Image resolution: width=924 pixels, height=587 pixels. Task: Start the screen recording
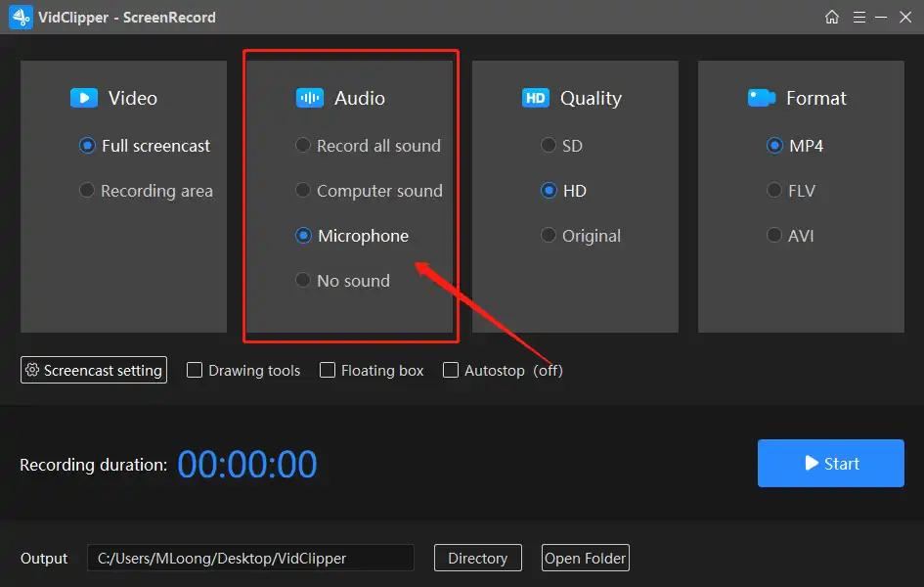click(x=831, y=463)
